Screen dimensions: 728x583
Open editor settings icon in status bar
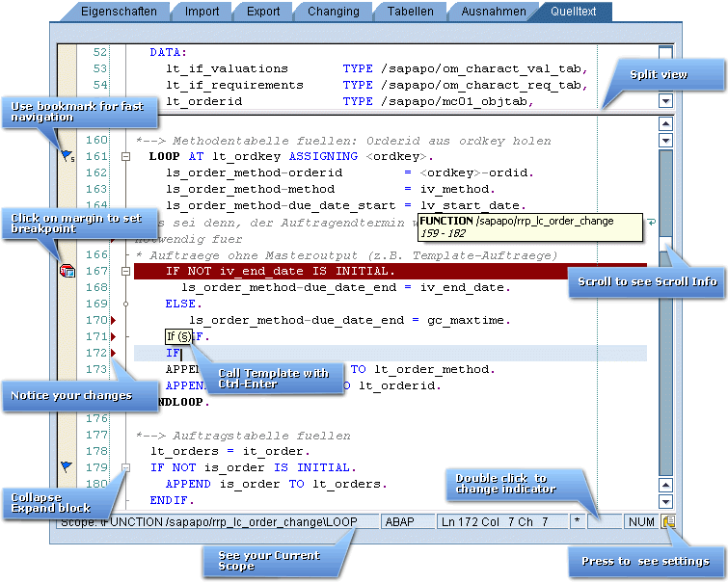click(668, 521)
